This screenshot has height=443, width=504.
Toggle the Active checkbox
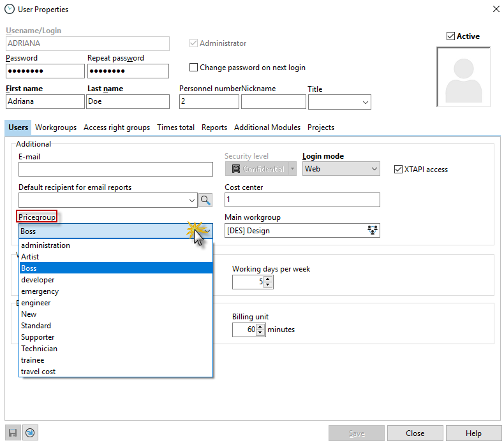click(x=451, y=36)
